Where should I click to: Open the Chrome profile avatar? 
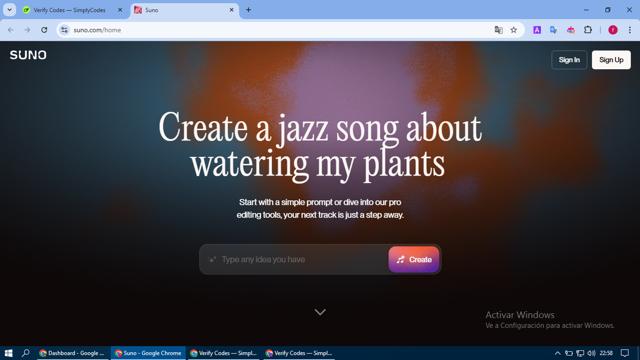click(613, 30)
